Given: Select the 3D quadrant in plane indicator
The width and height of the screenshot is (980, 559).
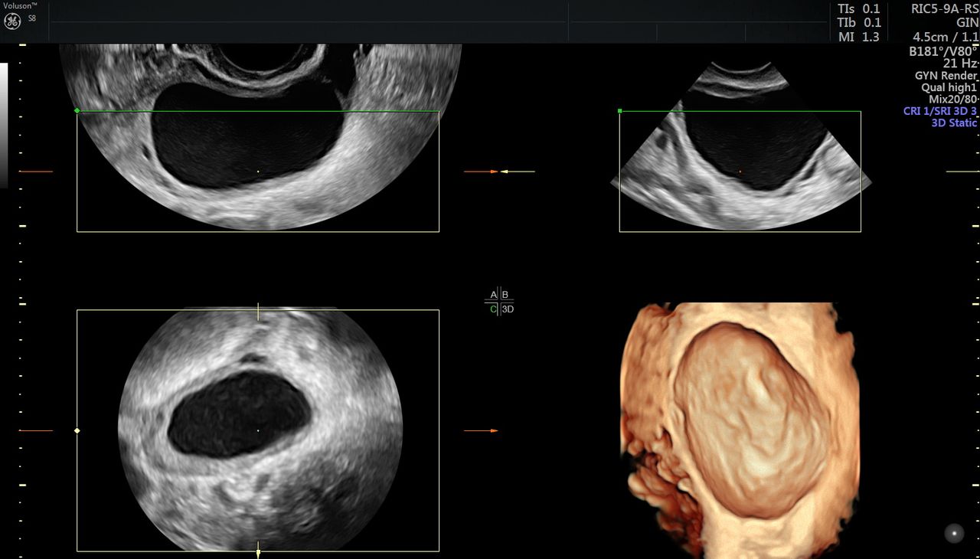Looking at the screenshot, I should (508, 309).
